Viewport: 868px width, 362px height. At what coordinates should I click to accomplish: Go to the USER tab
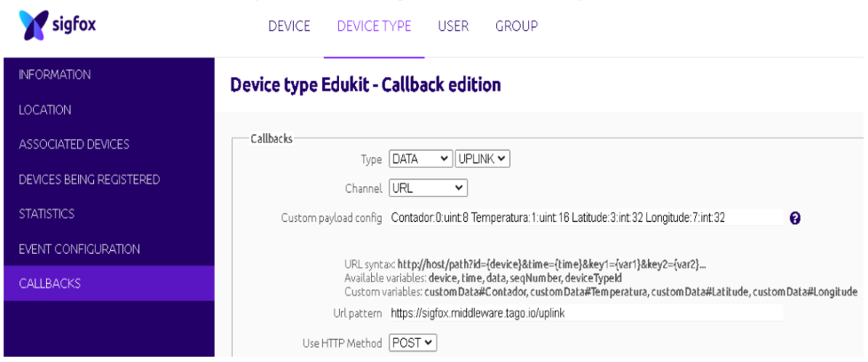pyautogui.click(x=454, y=26)
